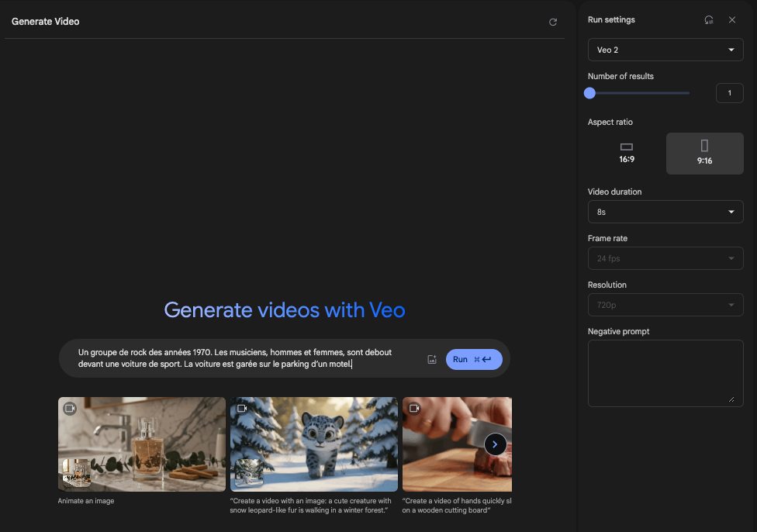Click the video camera icon on snow leopard thumbnail

(x=242, y=408)
